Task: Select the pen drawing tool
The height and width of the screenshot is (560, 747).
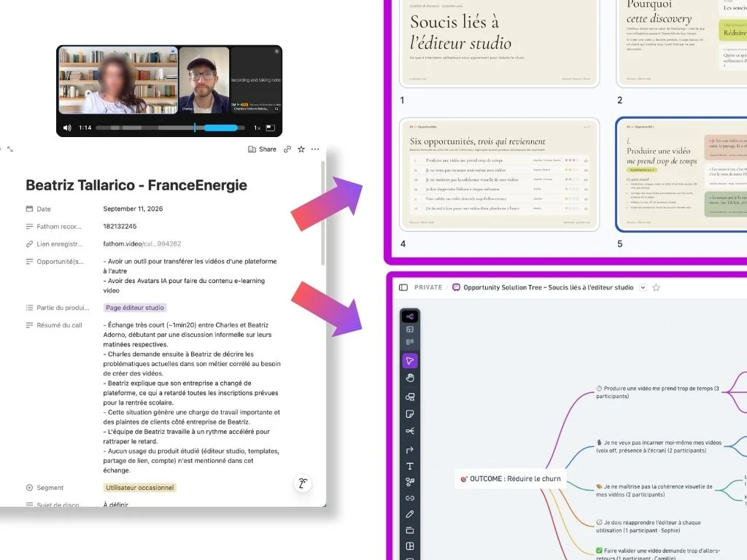Action: (410, 514)
